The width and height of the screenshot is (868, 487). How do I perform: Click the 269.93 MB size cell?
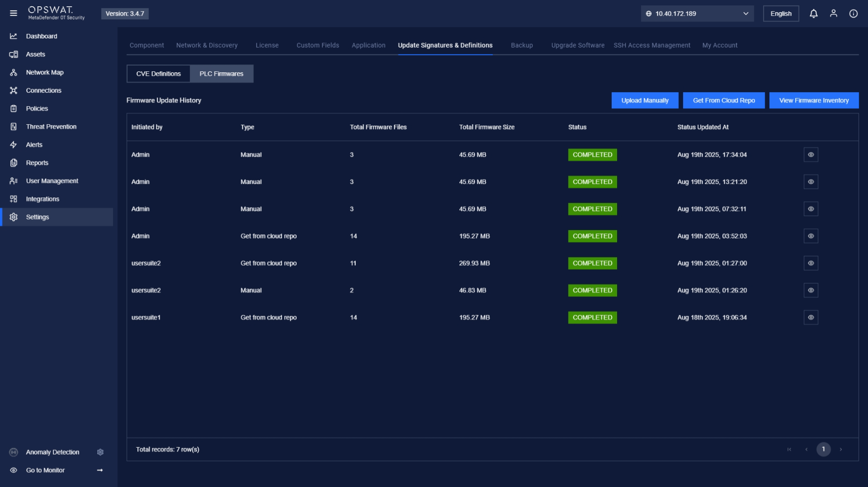tap(474, 263)
